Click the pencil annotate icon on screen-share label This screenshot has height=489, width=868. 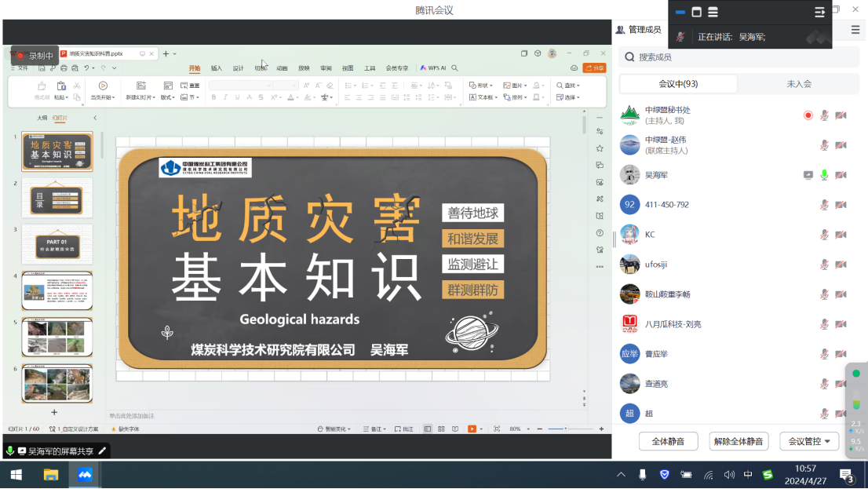coord(102,451)
